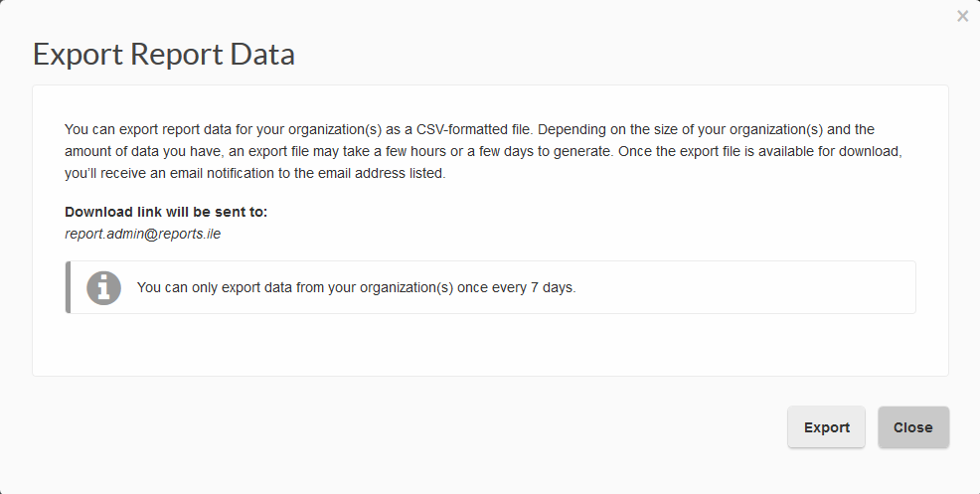
Task: Click the circular info icon in the notice
Action: (x=103, y=288)
